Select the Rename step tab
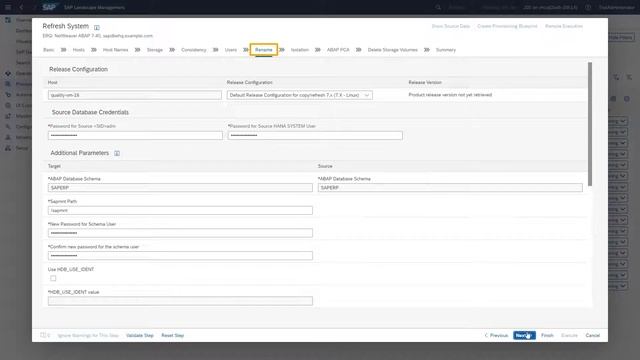The height and width of the screenshot is (360, 640). (264, 50)
